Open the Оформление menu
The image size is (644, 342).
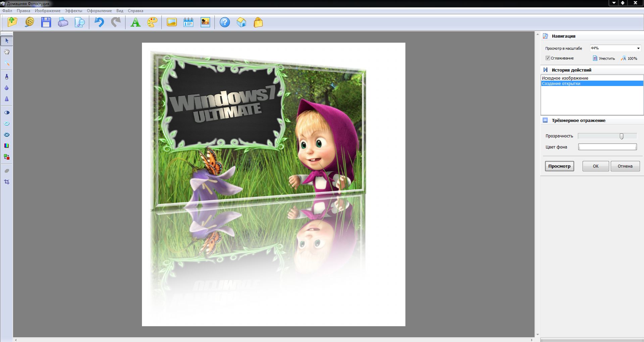point(99,11)
